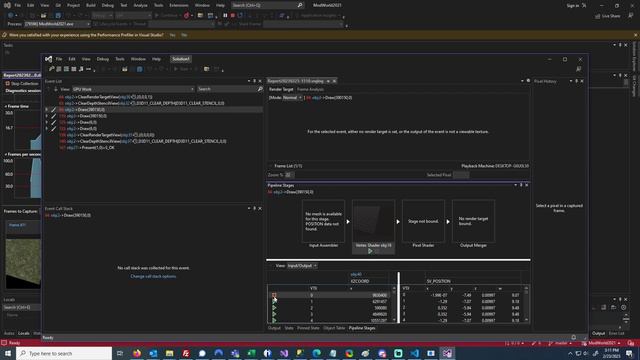Click debug play icon for vertex row 3
Image resolution: width=640 pixels, height=360 pixels.
point(274,314)
